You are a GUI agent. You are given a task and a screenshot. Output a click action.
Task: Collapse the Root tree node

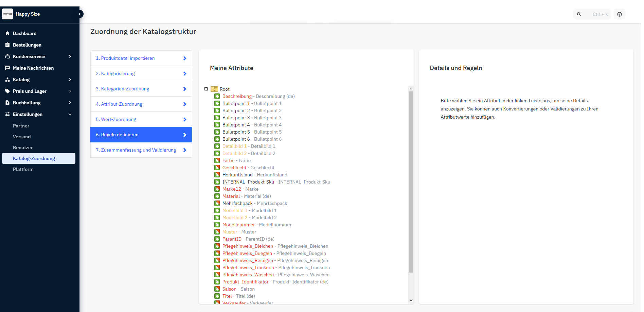(x=206, y=89)
